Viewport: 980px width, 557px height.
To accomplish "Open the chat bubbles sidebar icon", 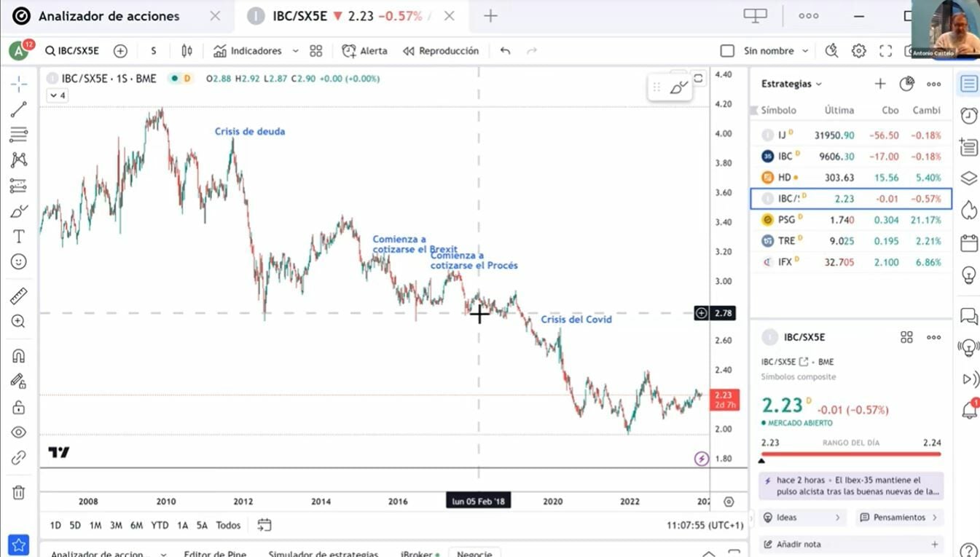I will click(968, 316).
